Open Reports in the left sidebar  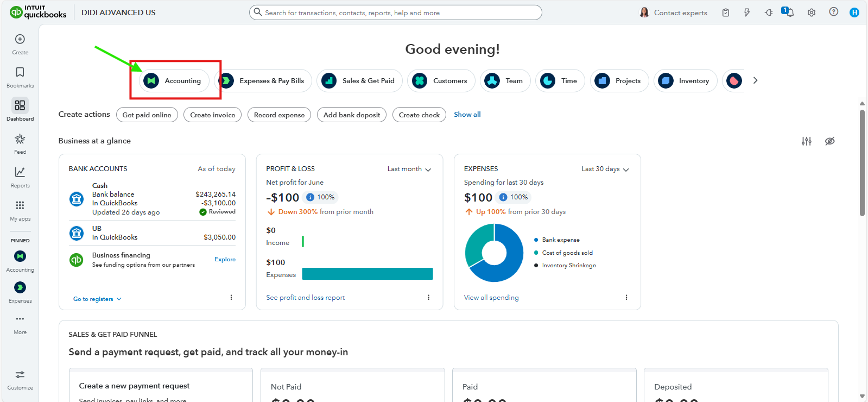[x=20, y=177]
